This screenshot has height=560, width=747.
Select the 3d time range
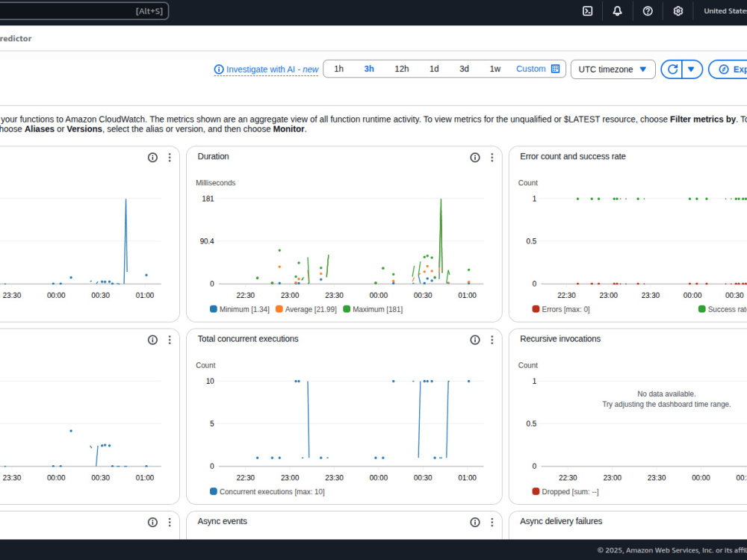pyautogui.click(x=464, y=69)
